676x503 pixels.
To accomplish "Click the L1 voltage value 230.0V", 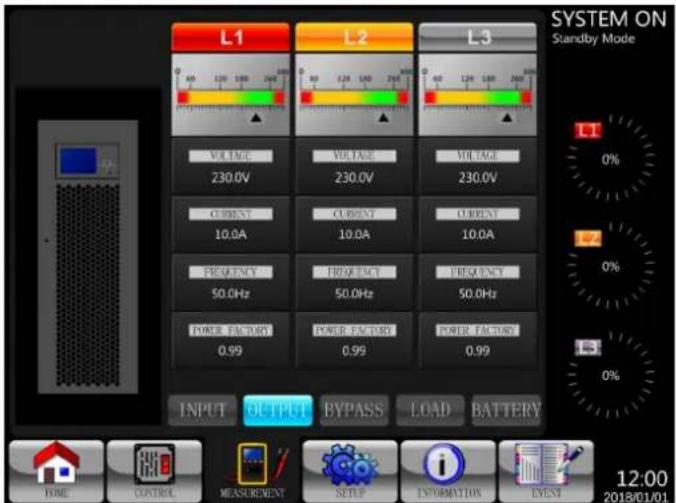I will coord(231,178).
